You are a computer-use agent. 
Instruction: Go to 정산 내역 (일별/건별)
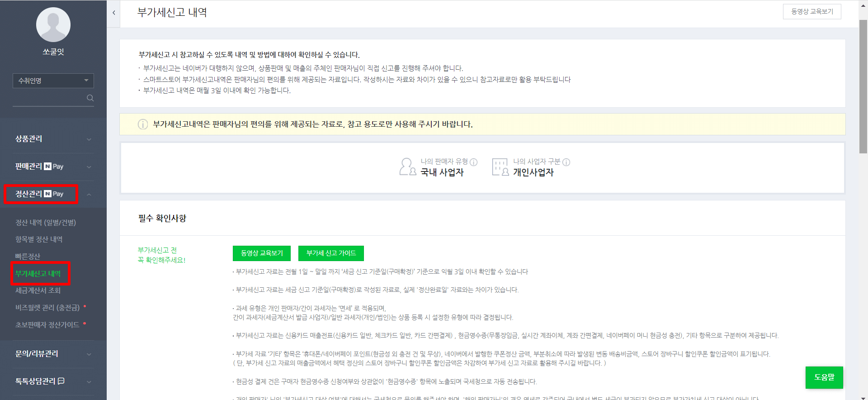(x=46, y=223)
